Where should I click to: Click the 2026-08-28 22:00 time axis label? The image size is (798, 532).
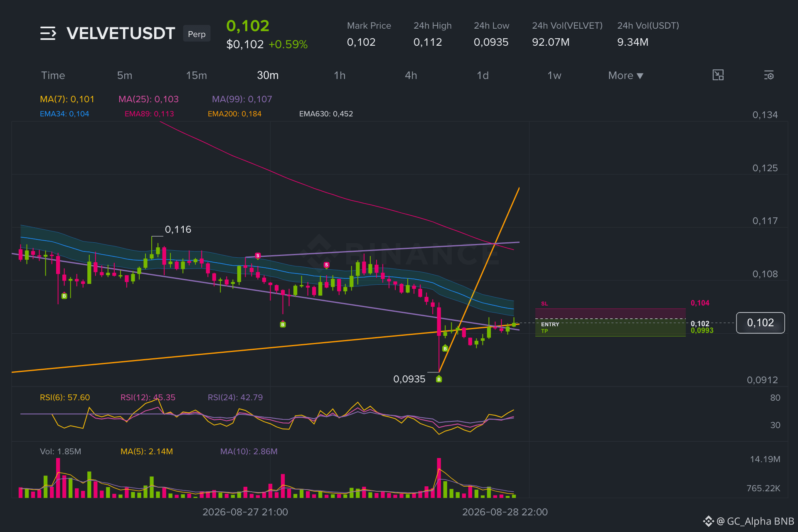click(505, 512)
